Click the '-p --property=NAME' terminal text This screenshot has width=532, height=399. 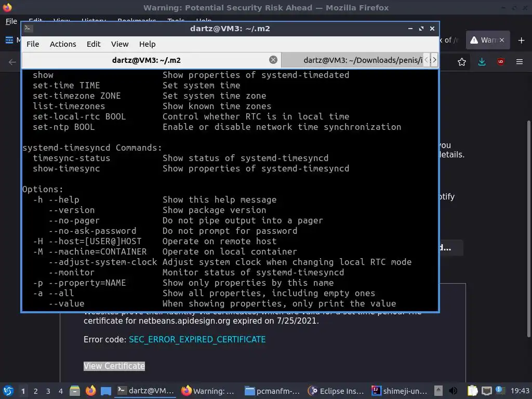79,283
